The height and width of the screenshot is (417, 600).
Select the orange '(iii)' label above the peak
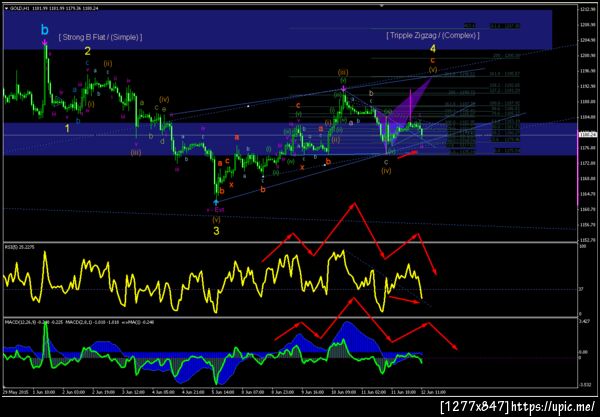(x=343, y=72)
